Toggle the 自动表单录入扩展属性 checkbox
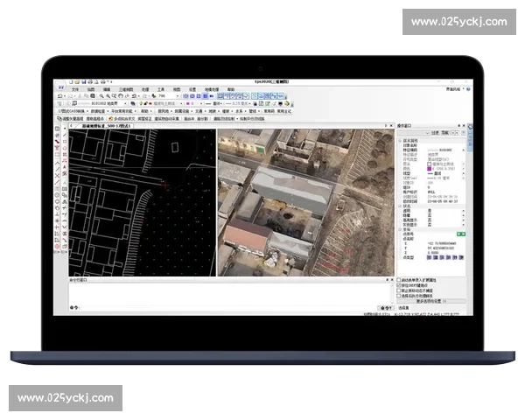 [x=400, y=280]
